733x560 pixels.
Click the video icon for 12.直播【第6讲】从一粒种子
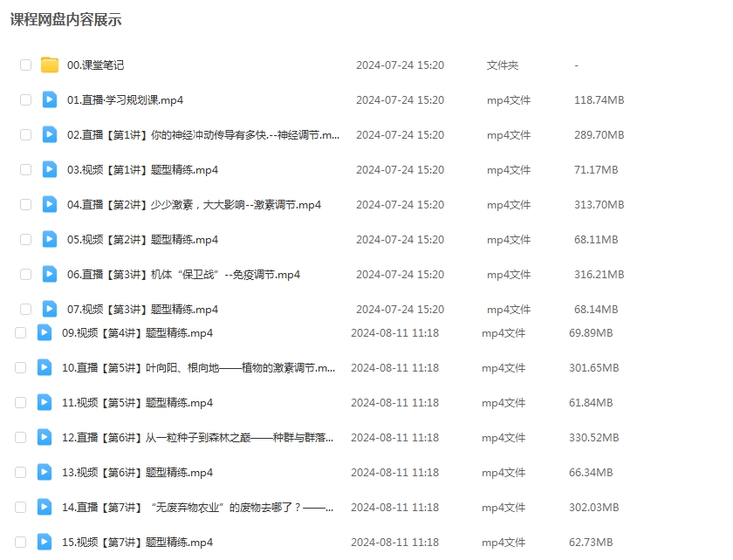coord(45,438)
